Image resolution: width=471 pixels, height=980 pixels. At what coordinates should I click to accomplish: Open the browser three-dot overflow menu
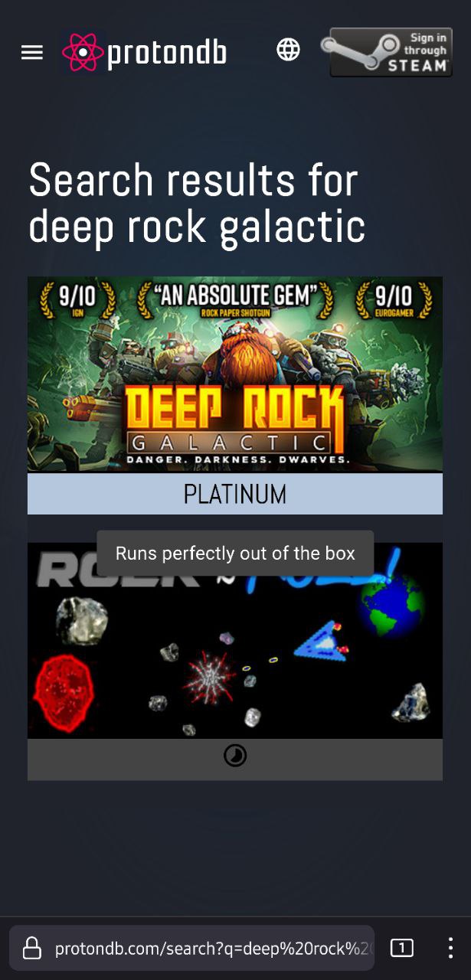tap(450, 948)
